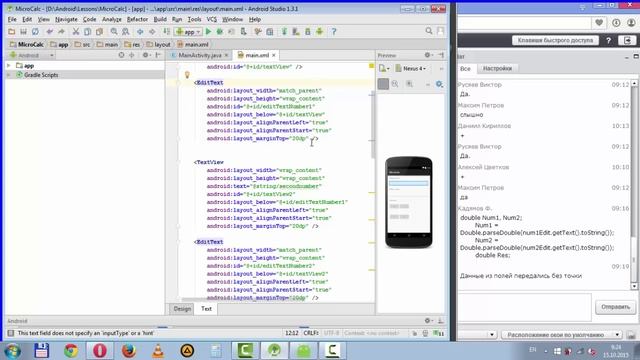This screenshot has width=640, height=360.
Task: Switch to the MainActivity.java tab
Action: (200, 55)
